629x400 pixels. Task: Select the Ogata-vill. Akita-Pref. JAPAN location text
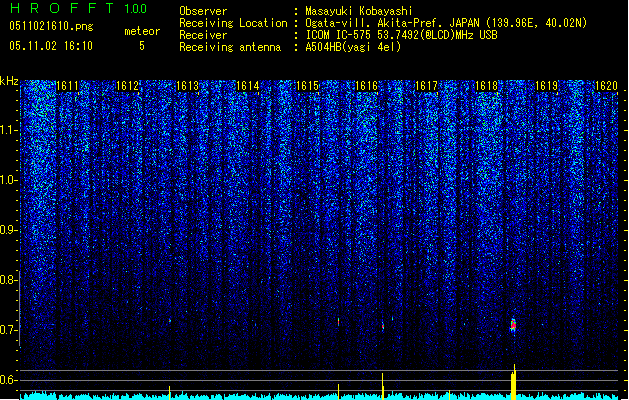pos(446,23)
